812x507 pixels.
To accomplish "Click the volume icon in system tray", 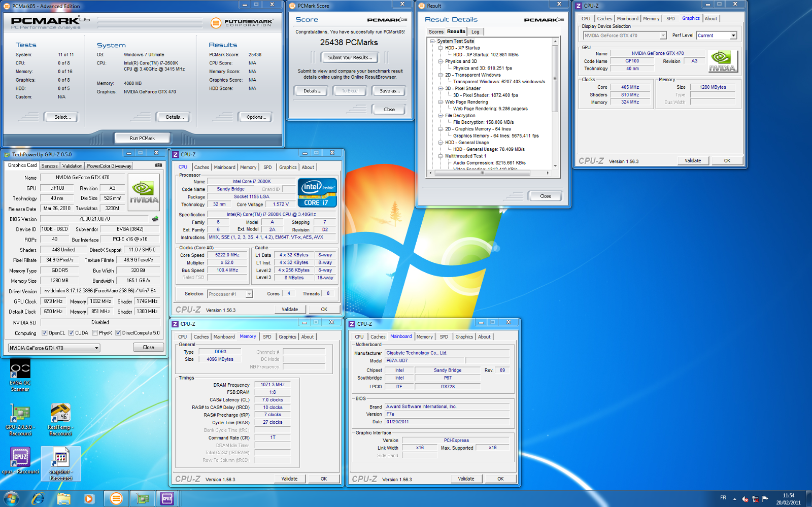I will [745, 499].
